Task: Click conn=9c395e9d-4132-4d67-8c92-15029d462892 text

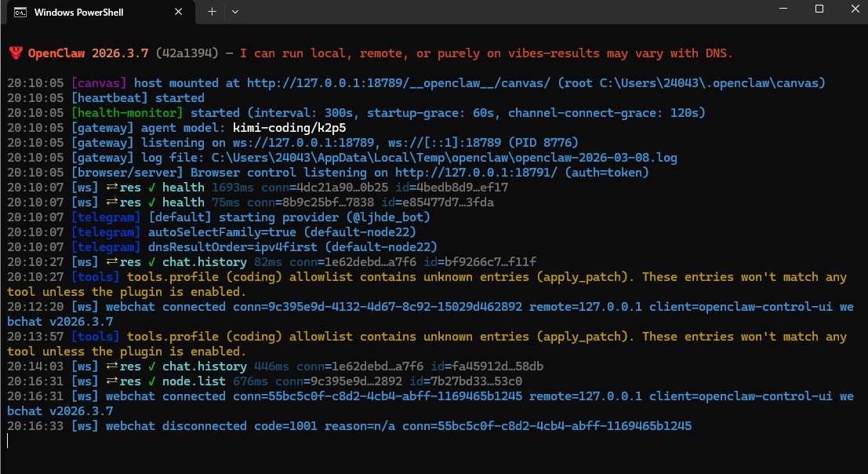Action: click(377, 307)
